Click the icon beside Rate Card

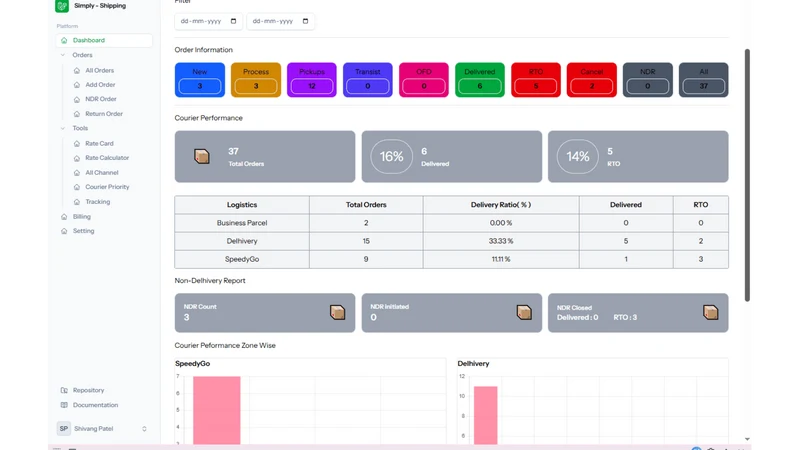pyautogui.click(x=77, y=143)
